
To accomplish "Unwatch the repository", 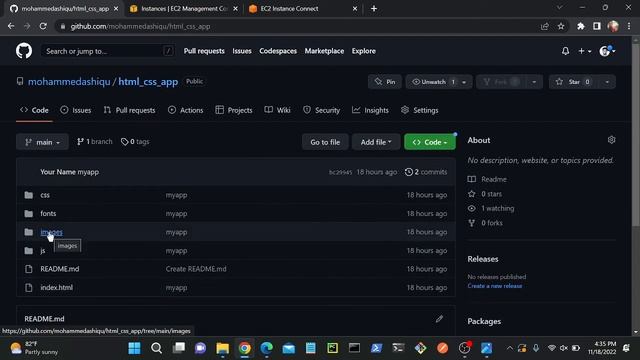I will [433, 82].
